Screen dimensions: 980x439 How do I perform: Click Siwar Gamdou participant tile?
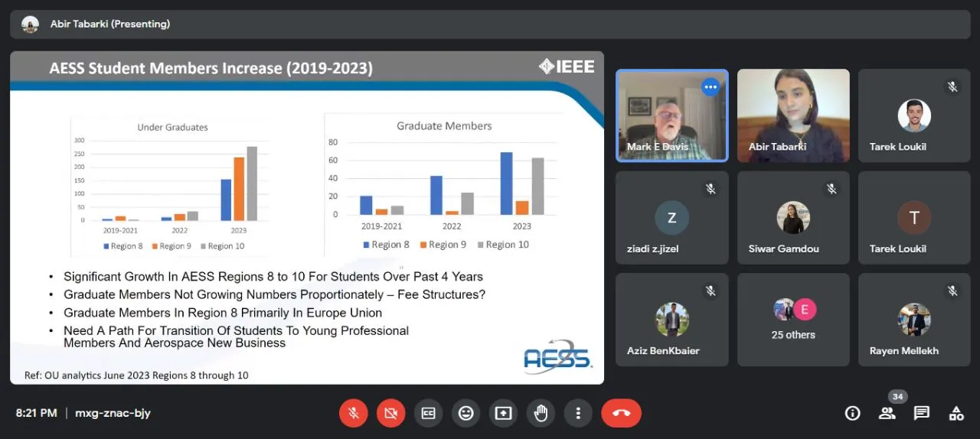[x=793, y=218]
